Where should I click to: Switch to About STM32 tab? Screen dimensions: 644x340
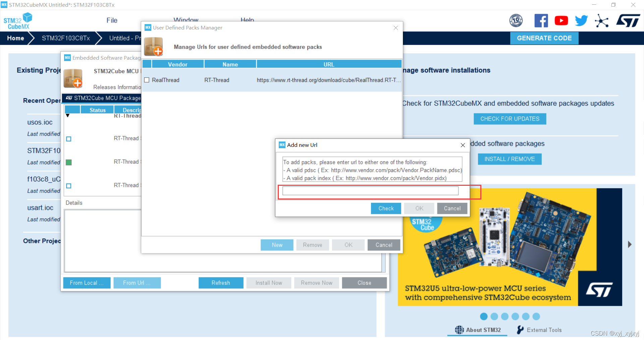(478, 330)
